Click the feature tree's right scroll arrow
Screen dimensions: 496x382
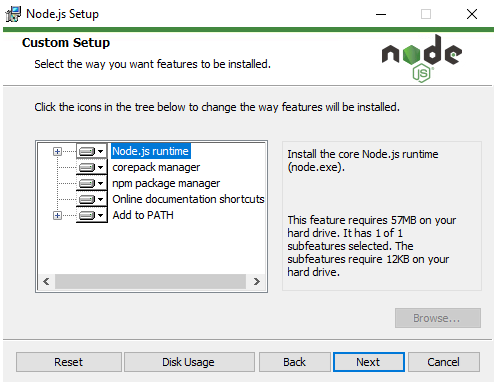coord(256,282)
